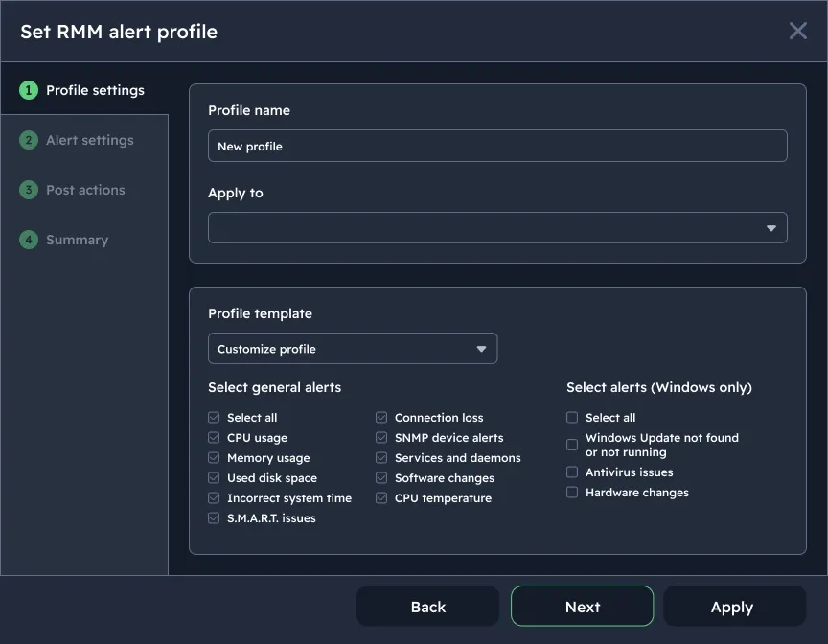
Task: Check "S.M.A.R.T. issues" alert
Action: coord(213,517)
